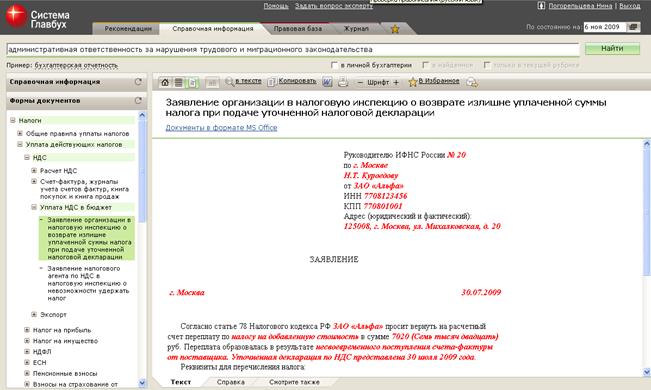Open the Справочная информация tab

(213, 29)
